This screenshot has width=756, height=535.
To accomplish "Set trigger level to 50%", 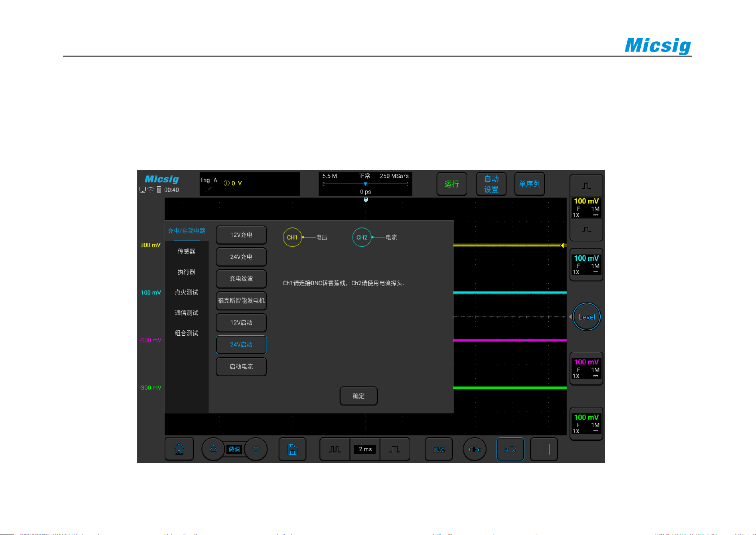I will [x=438, y=449].
